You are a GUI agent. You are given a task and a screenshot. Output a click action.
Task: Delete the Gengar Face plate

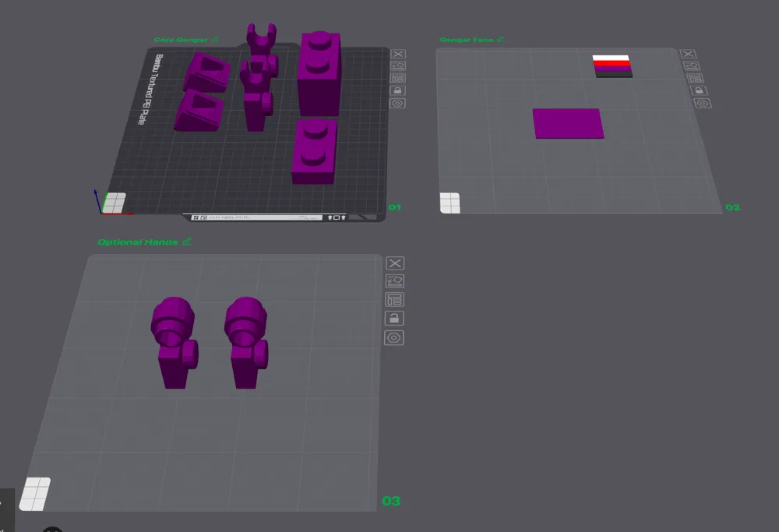pyautogui.click(x=689, y=55)
